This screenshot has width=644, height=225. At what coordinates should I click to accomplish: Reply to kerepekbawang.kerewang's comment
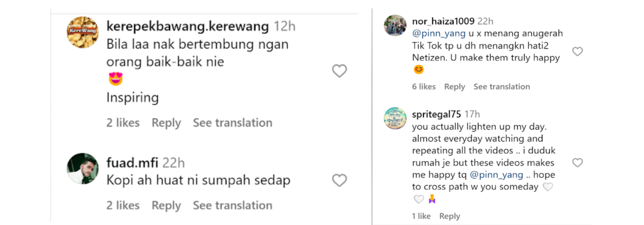pos(166,123)
